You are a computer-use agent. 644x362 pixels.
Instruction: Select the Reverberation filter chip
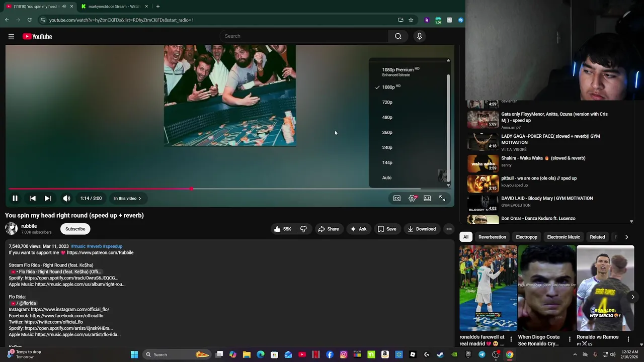pos(492,237)
